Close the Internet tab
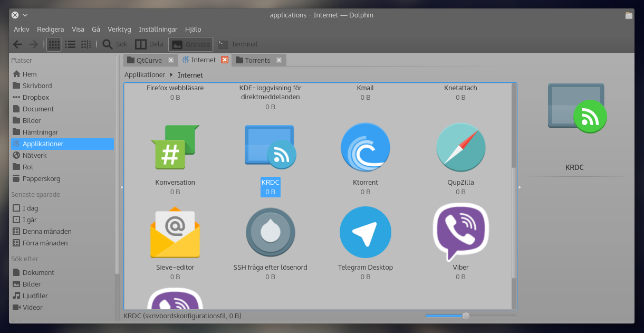This screenshot has width=644, height=333. pos(225,60)
